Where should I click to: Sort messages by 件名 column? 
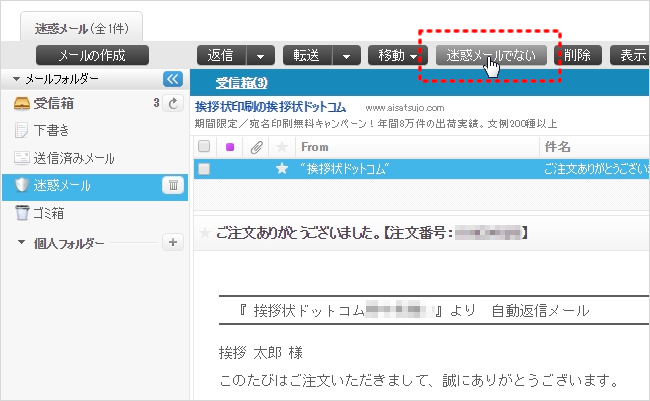557,147
